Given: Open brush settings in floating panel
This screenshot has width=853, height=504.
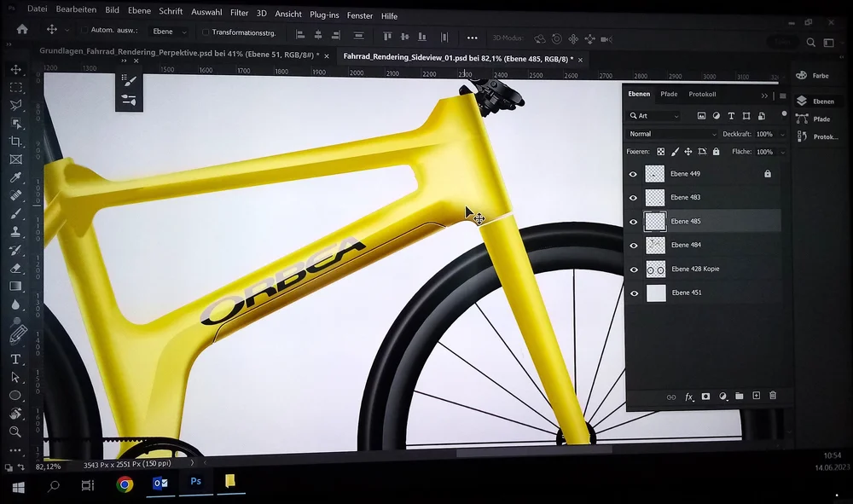Looking at the screenshot, I should 129,80.
